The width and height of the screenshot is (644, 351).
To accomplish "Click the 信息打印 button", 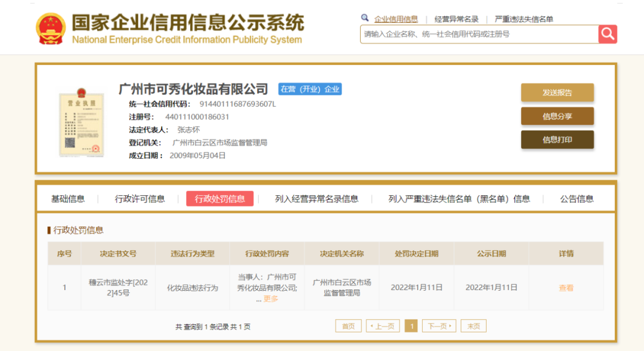I will click(558, 140).
